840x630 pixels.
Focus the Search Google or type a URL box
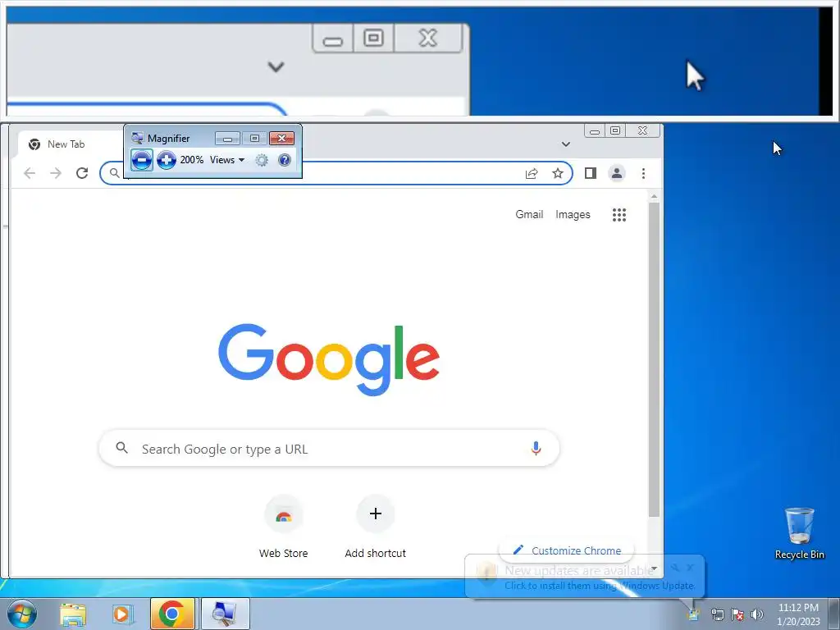point(329,449)
